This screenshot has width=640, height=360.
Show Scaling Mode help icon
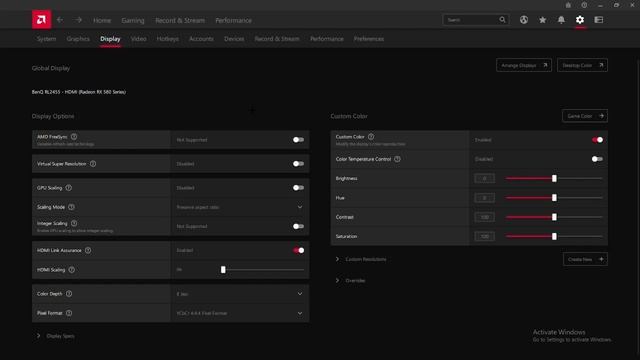(x=71, y=207)
